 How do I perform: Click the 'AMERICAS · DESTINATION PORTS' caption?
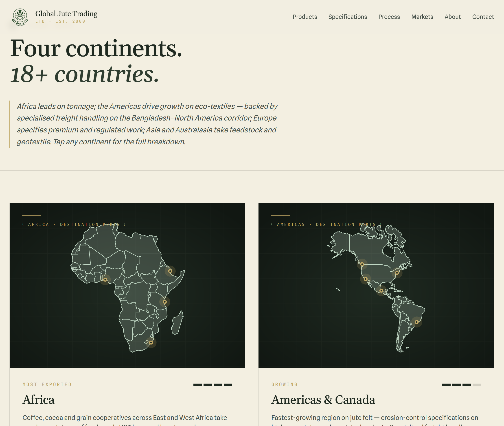coord(326,224)
